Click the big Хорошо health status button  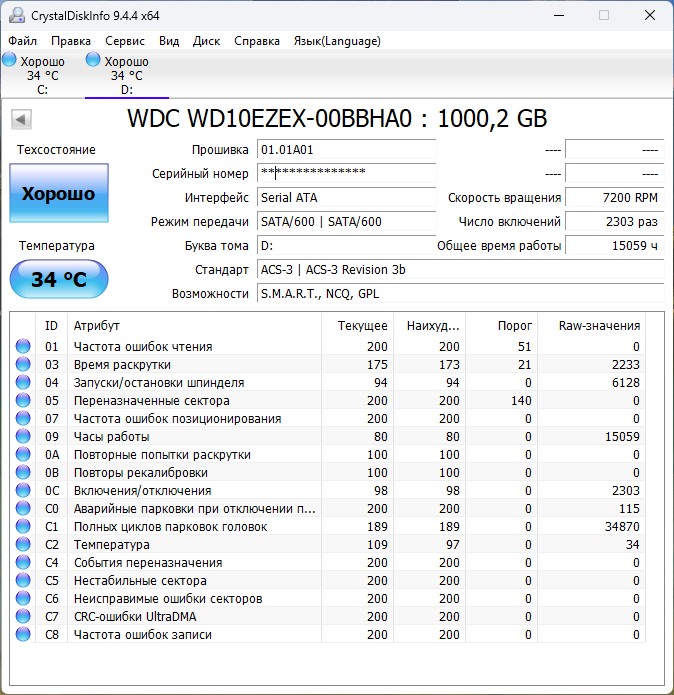59,193
